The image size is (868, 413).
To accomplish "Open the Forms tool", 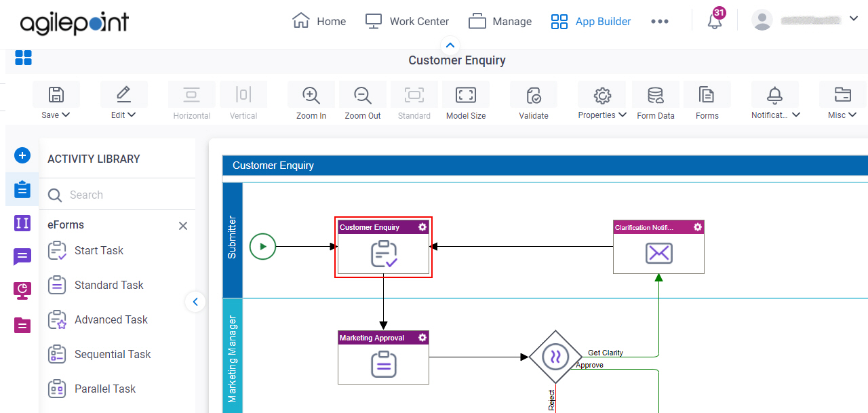I will tap(707, 101).
